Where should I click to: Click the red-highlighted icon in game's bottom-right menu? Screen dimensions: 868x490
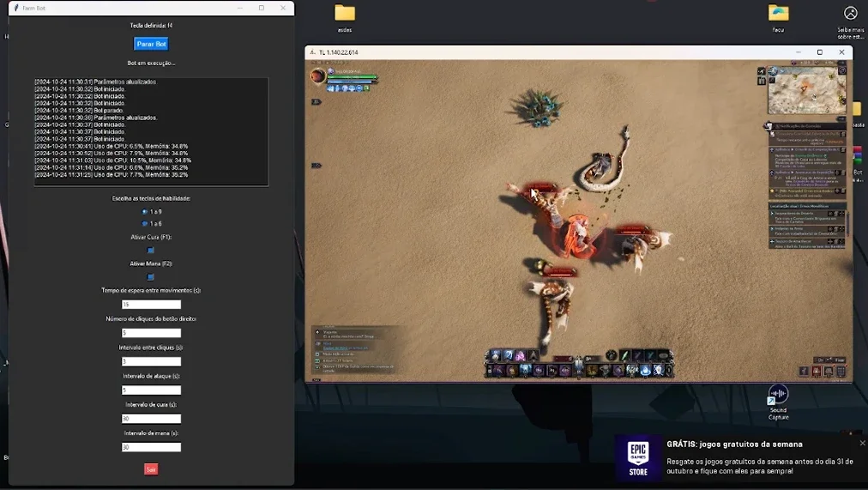[816, 372]
